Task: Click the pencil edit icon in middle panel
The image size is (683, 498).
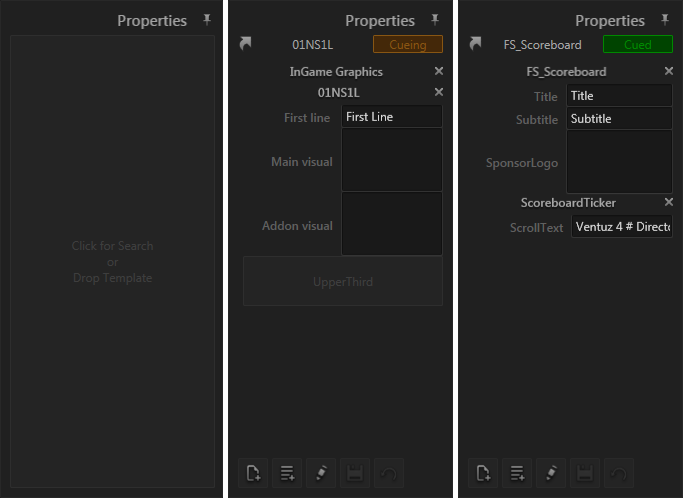Action: (x=321, y=473)
